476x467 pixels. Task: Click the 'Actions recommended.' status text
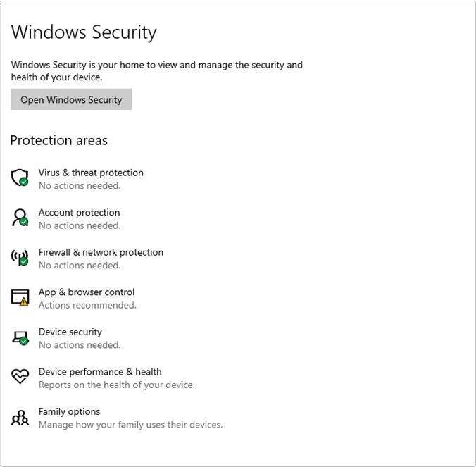click(87, 305)
